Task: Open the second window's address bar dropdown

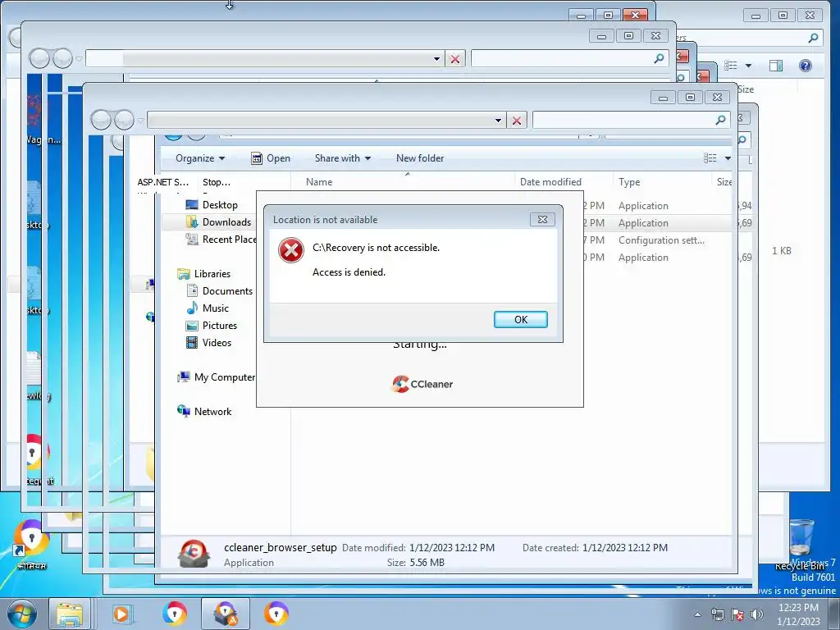Action: tap(436, 59)
